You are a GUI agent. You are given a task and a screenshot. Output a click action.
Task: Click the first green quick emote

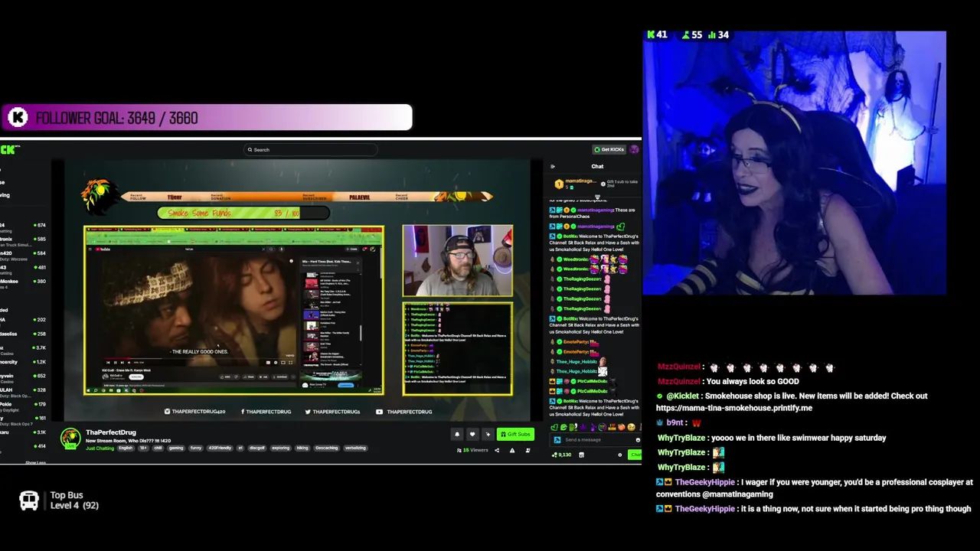coord(554,428)
